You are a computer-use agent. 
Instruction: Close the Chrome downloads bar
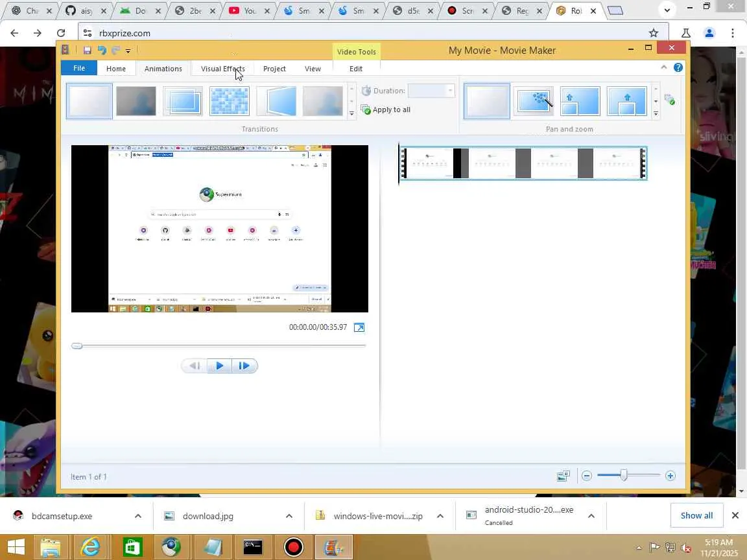[735, 515]
